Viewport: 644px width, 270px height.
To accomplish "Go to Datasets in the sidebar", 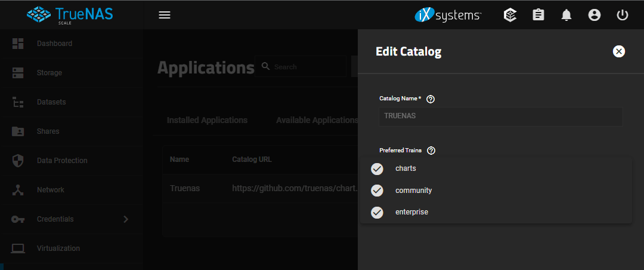I will click(51, 102).
